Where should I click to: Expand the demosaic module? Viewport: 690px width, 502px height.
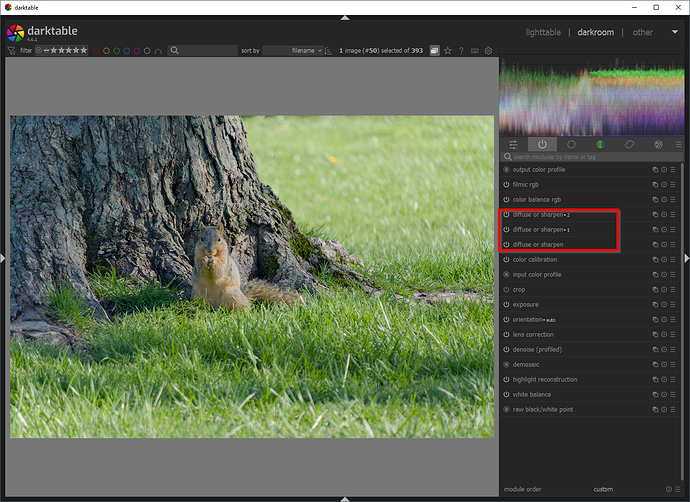pyautogui.click(x=525, y=364)
